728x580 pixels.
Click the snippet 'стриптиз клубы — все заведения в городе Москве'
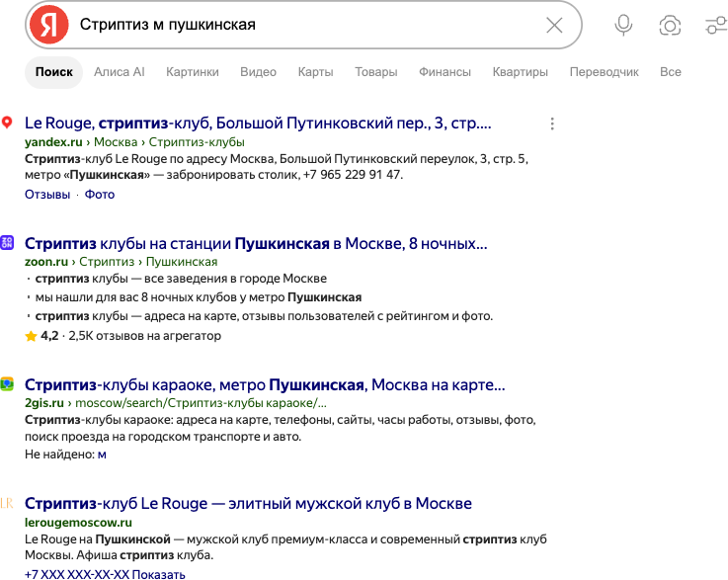181,279
